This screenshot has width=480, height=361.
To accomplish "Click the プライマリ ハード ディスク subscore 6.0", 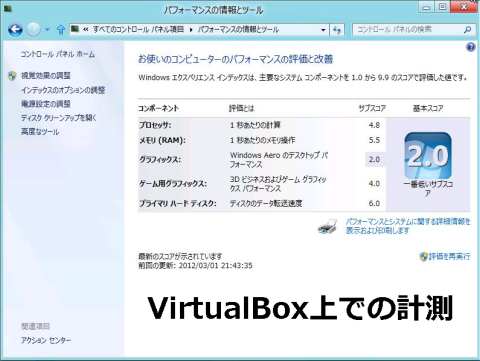I will click(x=374, y=203).
